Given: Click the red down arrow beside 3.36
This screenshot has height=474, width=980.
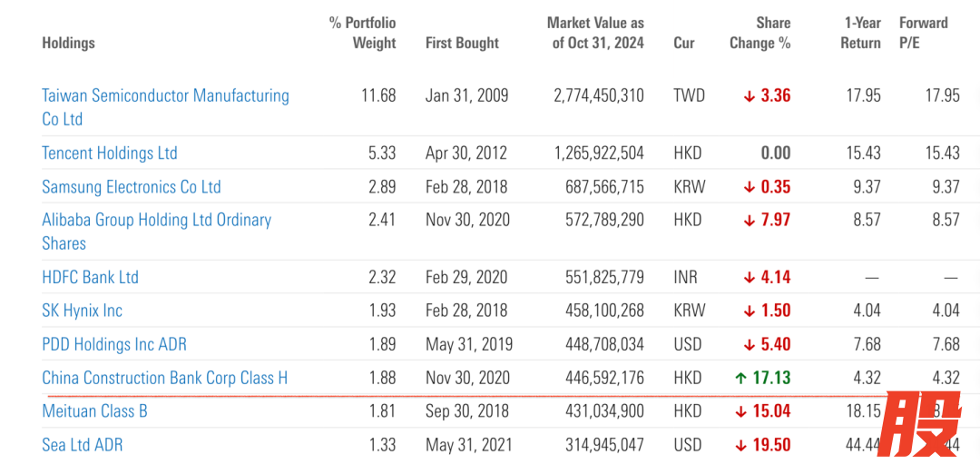Looking at the screenshot, I should click(750, 96).
